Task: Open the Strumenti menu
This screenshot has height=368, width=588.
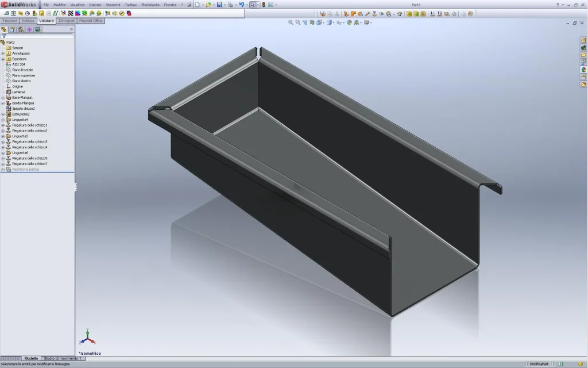Action: coord(113,5)
